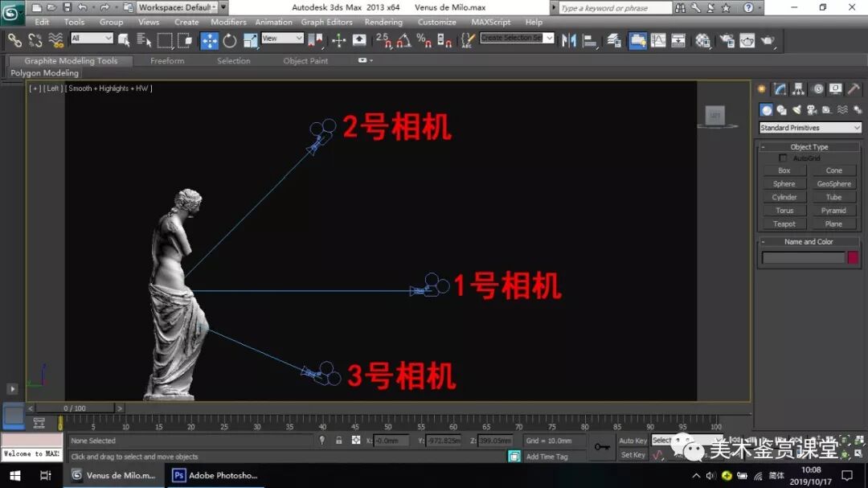Open the Curve Editor
This screenshot has height=488, width=868.
tap(658, 40)
